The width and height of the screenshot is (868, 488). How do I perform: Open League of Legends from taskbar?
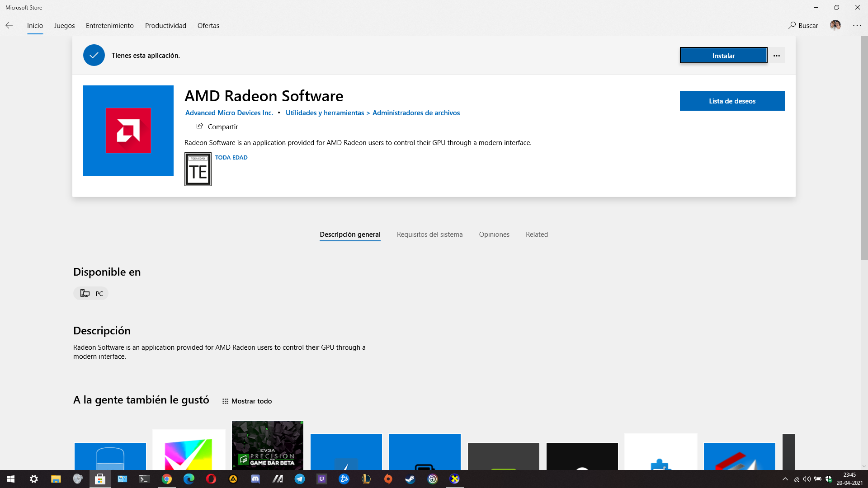click(366, 479)
